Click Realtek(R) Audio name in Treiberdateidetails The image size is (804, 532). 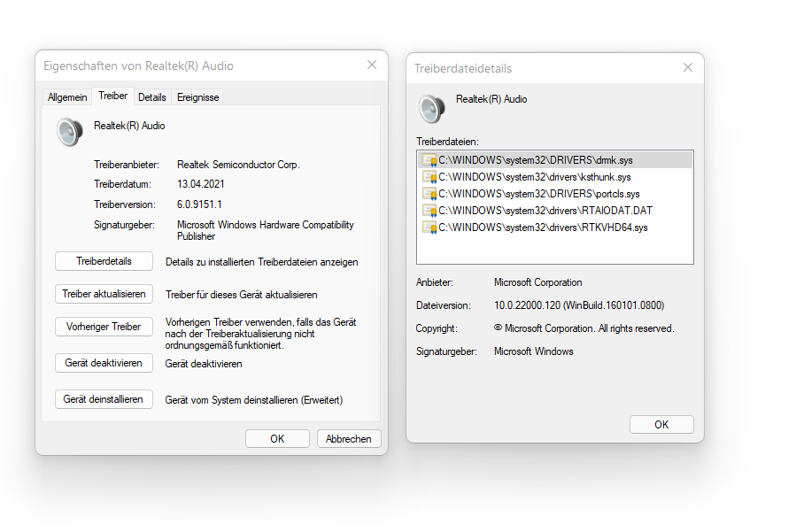pyautogui.click(x=491, y=99)
